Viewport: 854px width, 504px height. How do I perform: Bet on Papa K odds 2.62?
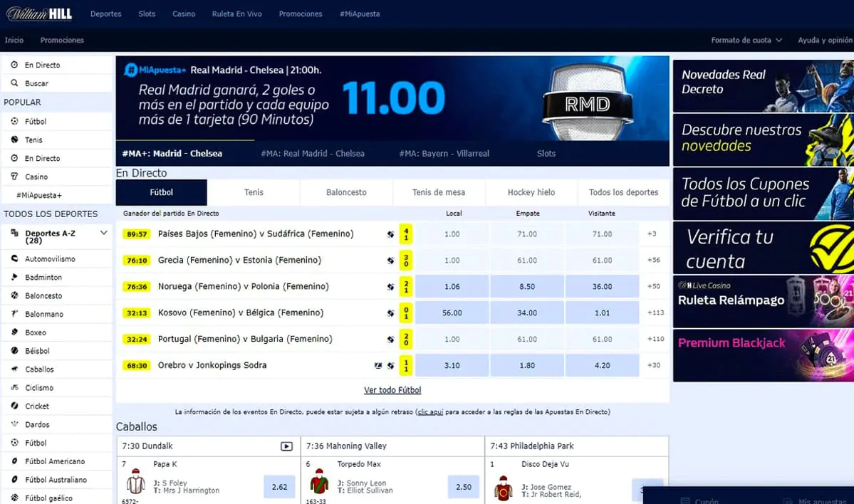[279, 487]
